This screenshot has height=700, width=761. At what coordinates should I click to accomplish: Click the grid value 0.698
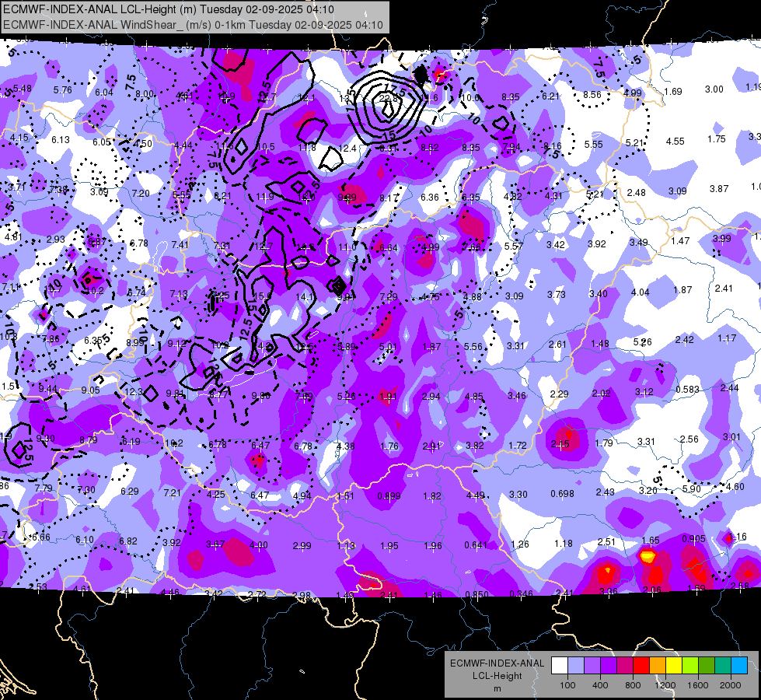pos(562,494)
